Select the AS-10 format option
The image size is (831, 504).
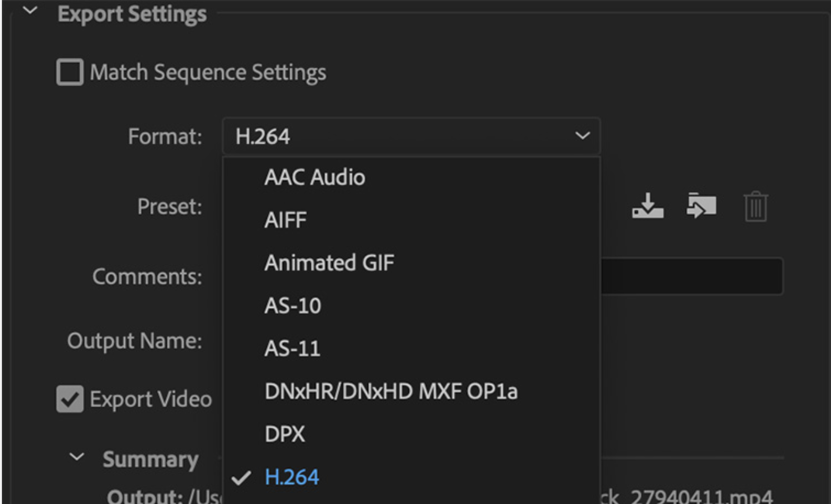coord(293,306)
